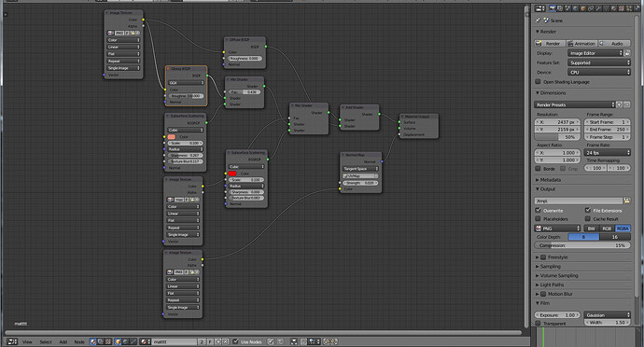Open the Texture properties tab icon
Screen dimensions: 644x347
[622, 8]
